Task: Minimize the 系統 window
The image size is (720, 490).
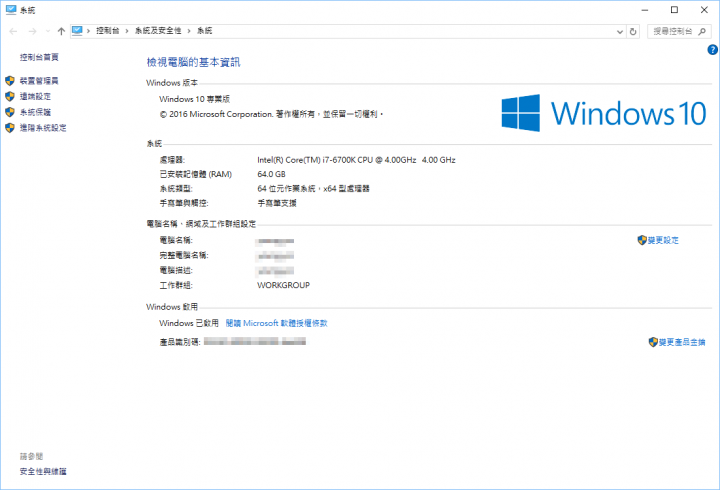Action: pos(645,10)
